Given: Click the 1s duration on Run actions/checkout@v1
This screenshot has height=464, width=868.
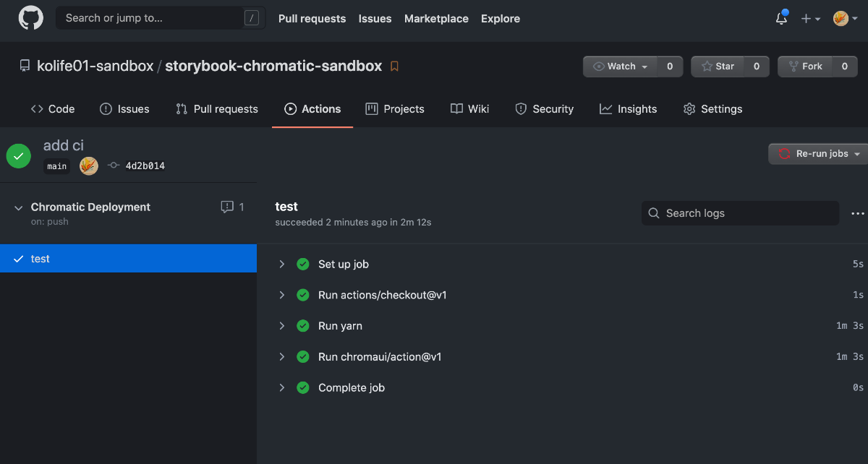Looking at the screenshot, I should tap(858, 295).
